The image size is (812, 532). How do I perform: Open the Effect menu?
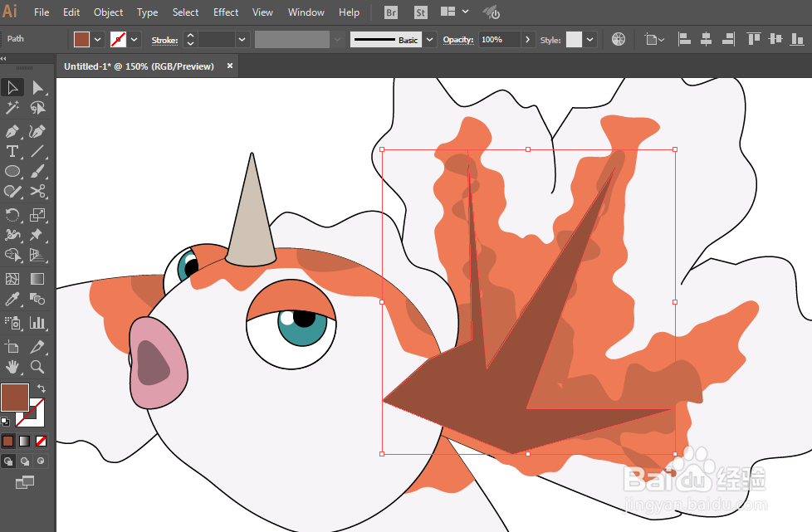coord(226,12)
